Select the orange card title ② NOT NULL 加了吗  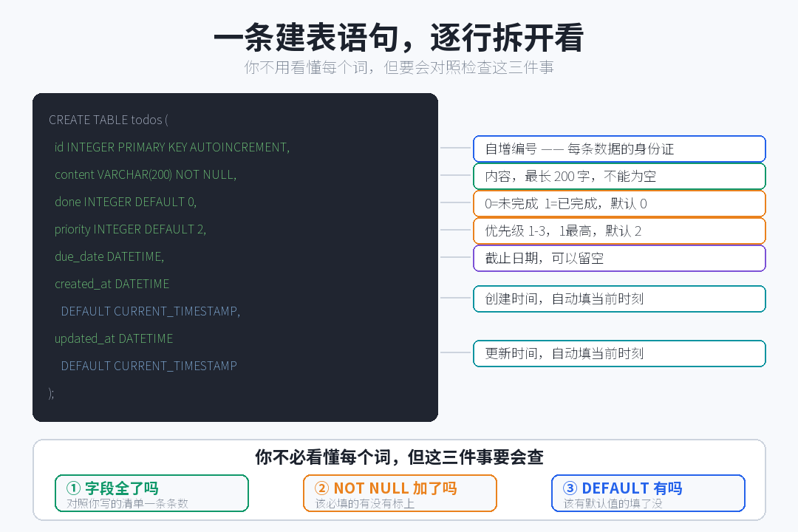(386, 488)
